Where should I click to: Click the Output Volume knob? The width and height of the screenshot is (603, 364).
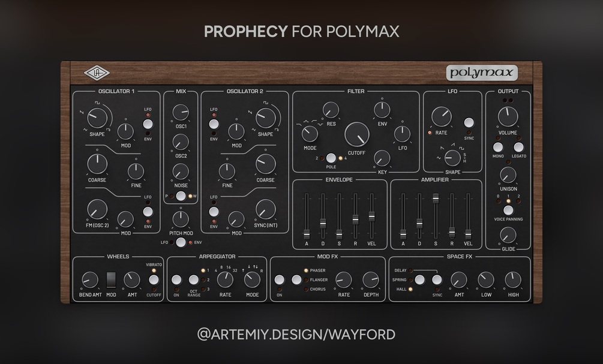[x=508, y=117]
